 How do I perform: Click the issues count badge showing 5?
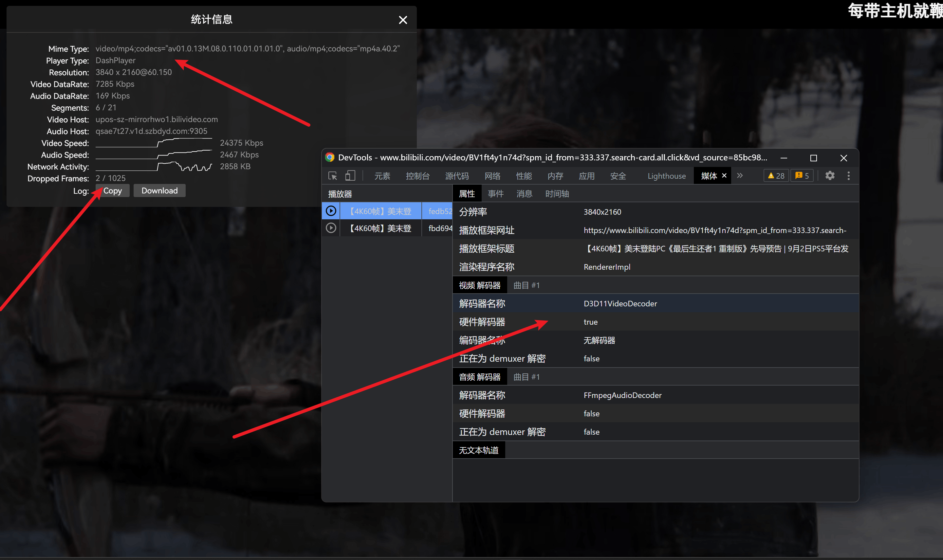point(802,176)
